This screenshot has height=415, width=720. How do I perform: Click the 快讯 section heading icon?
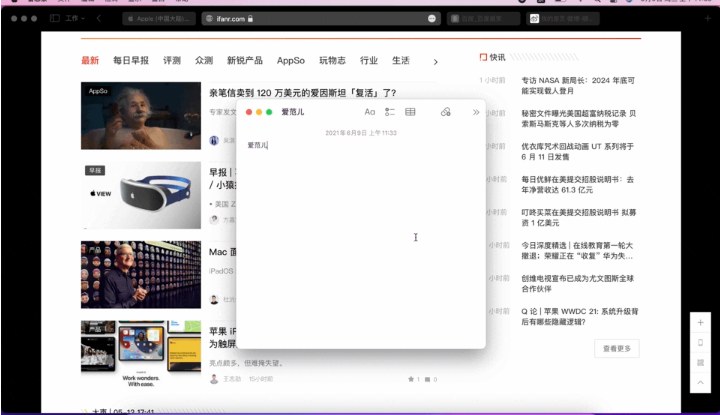483,57
